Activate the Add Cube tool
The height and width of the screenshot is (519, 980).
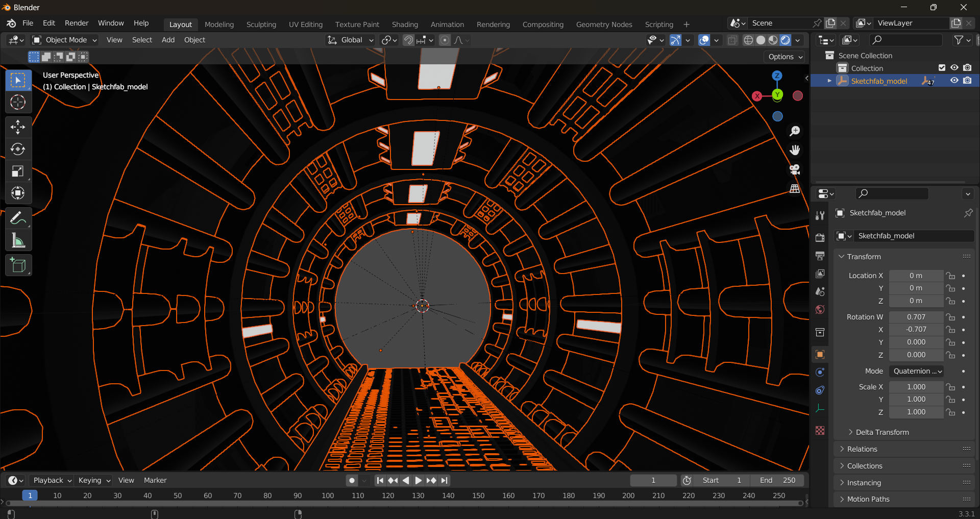(18, 265)
